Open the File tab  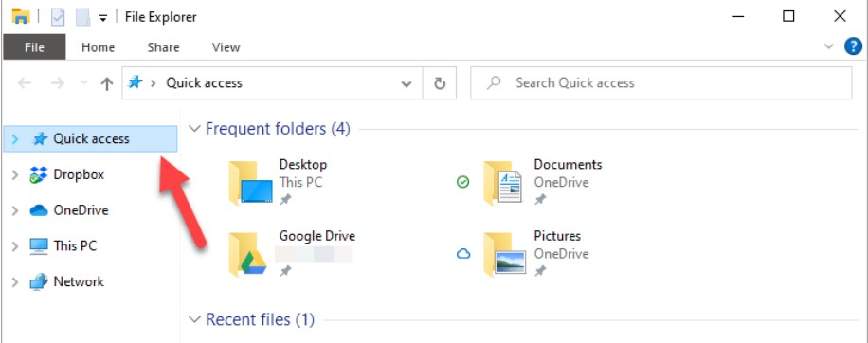tap(34, 47)
